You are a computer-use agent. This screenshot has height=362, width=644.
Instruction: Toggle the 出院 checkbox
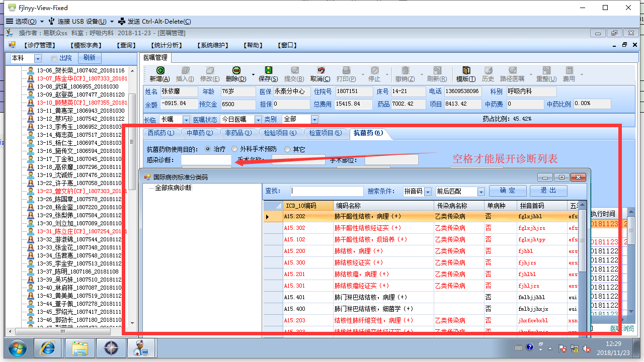pyautogui.click(x=54, y=59)
